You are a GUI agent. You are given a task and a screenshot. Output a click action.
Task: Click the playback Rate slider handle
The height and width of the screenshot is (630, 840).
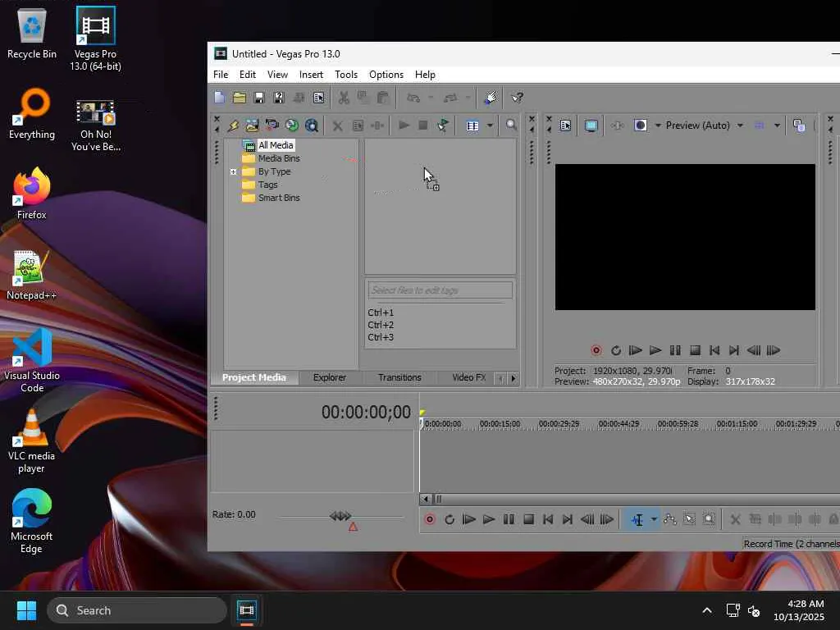point(340,516)
